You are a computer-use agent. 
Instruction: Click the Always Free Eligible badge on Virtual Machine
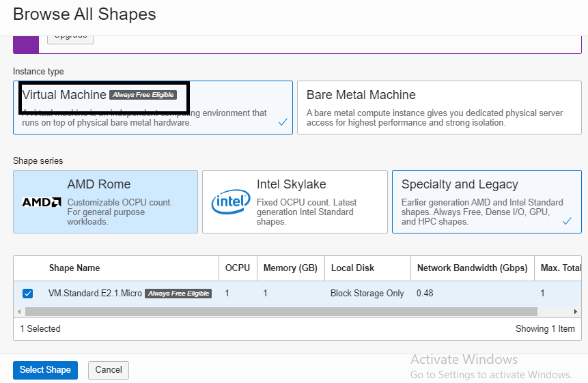click(x=143, y=95)
